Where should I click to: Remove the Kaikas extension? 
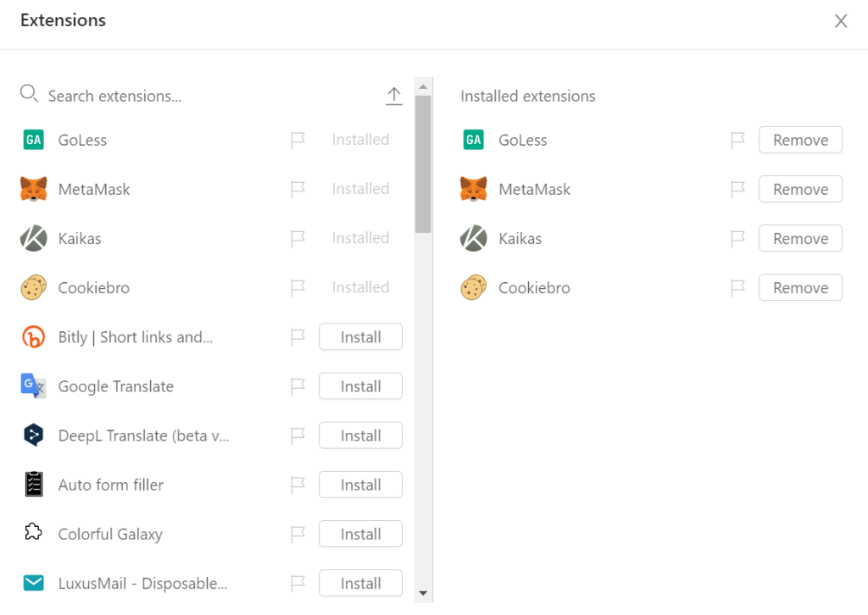pyautogui.click(x=800, y=238)
